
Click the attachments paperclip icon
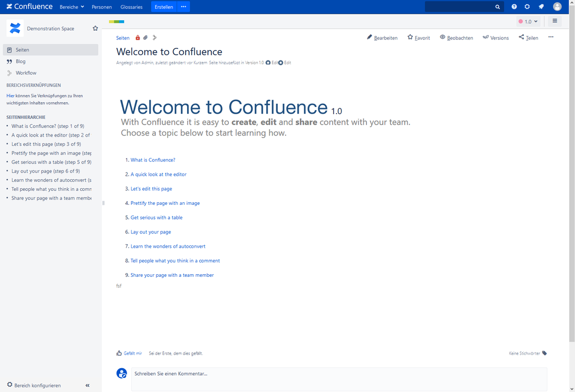145,38
